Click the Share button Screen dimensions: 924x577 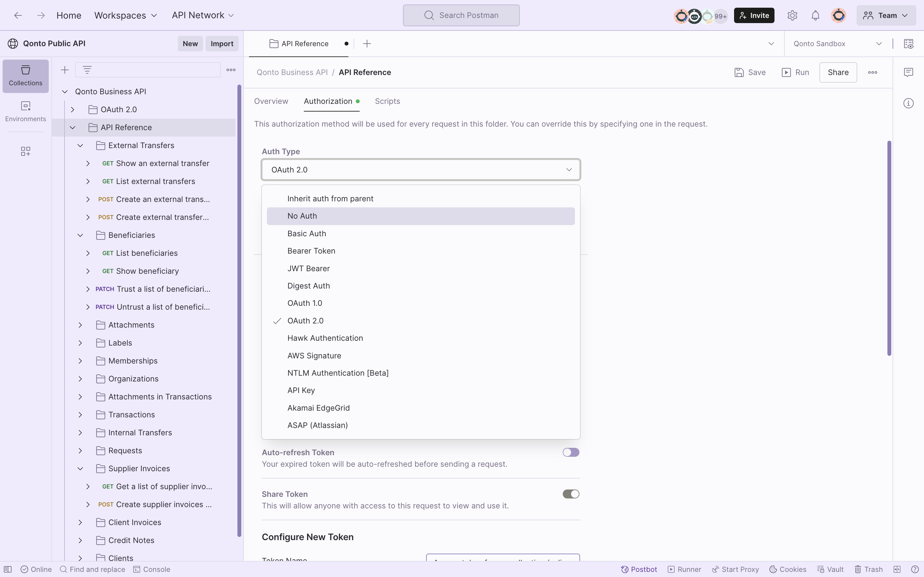pyautogui.click(x=838, y=72)
